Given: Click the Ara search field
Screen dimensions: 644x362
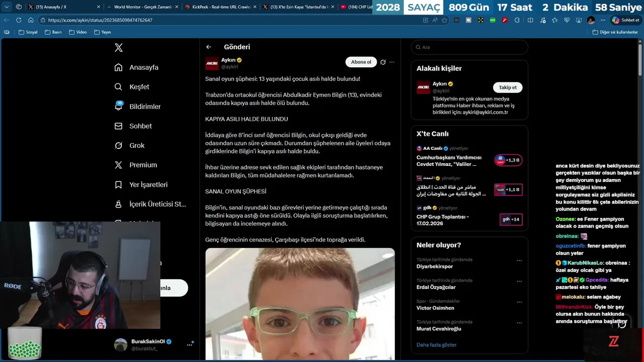Looking at the screenshot, I should pyautogui.click(x=469, y=47).
